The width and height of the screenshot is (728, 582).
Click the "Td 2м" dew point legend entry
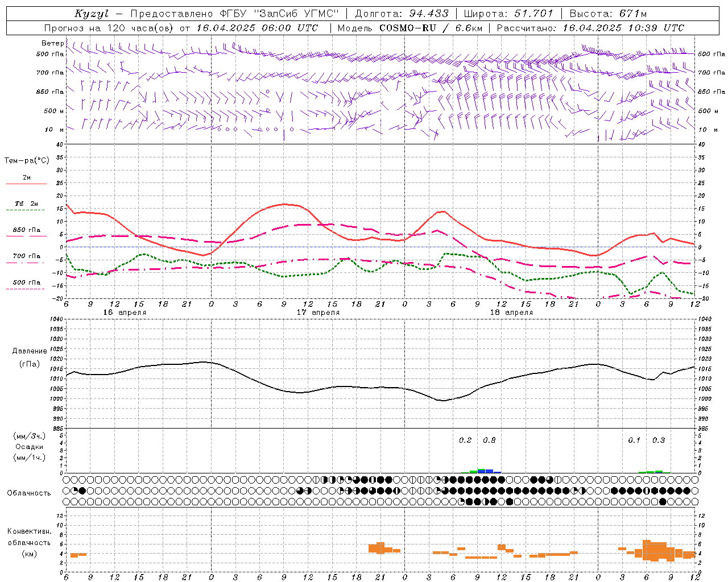(x=26, y=203)
